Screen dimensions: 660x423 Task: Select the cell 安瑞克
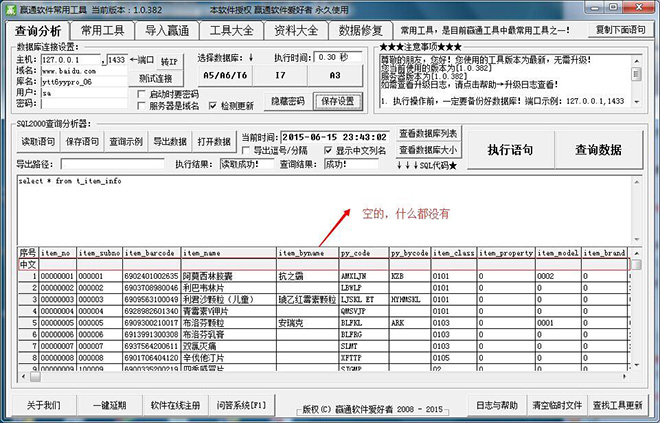(x=307, y=323)
